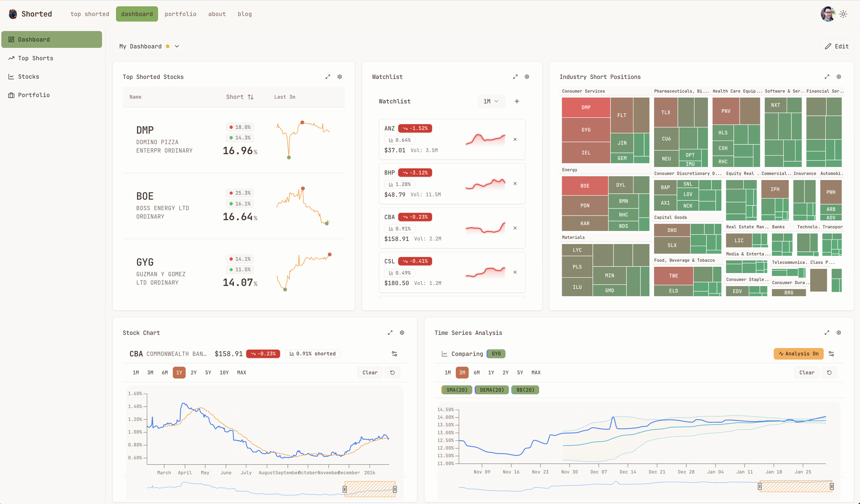Expand the Industry Short Positions widget
This screenshot has height=504, width=860.
click(x=827, y=77)
